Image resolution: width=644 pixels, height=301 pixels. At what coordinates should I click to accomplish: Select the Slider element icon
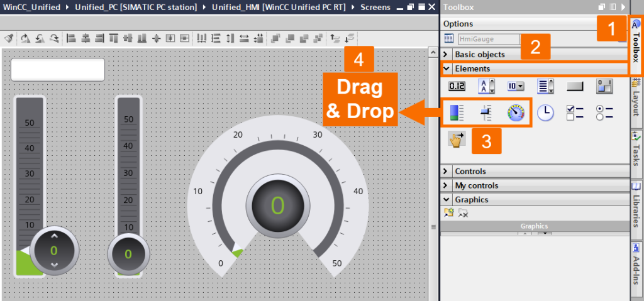pyautogui.click(x=486, y=112)
